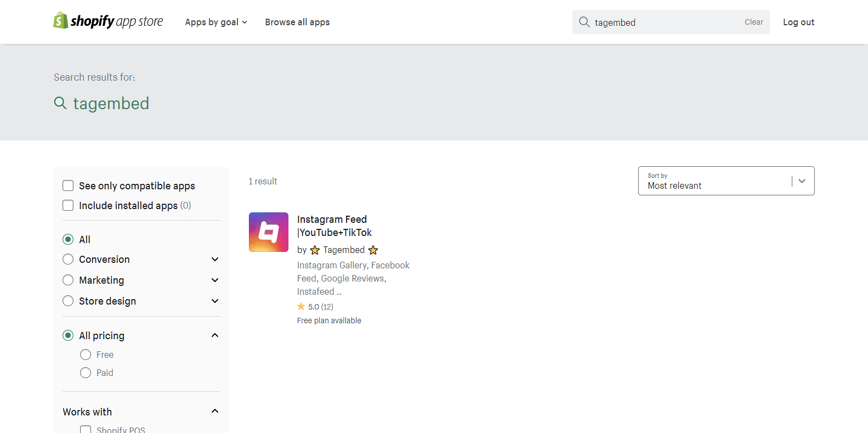Tick the Shopify POS checkbox
This screenshot has width=868, height=433.
tap(86, 430)
